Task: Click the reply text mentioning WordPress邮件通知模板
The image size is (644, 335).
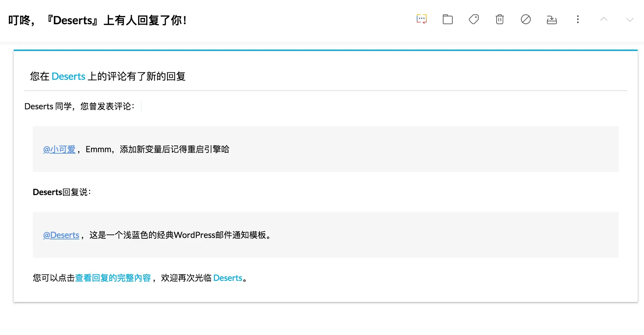Action: click(x=180, y=235)
